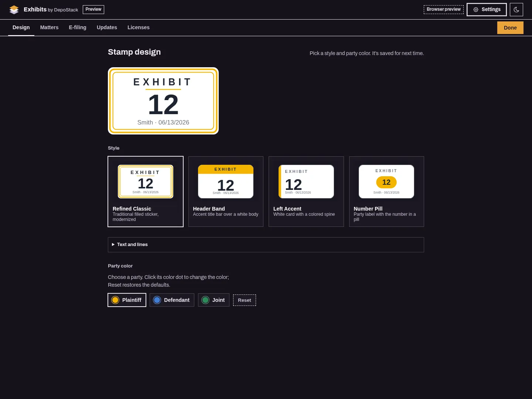Click the Stamp design heading
This screenshot has height=399, width=532.
(134, 52)
